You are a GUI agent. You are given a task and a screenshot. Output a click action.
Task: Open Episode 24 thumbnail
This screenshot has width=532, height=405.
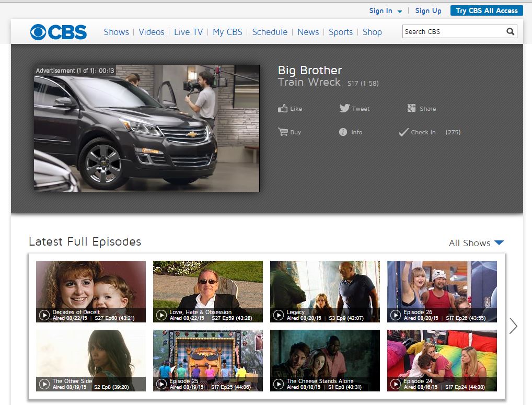442,361
